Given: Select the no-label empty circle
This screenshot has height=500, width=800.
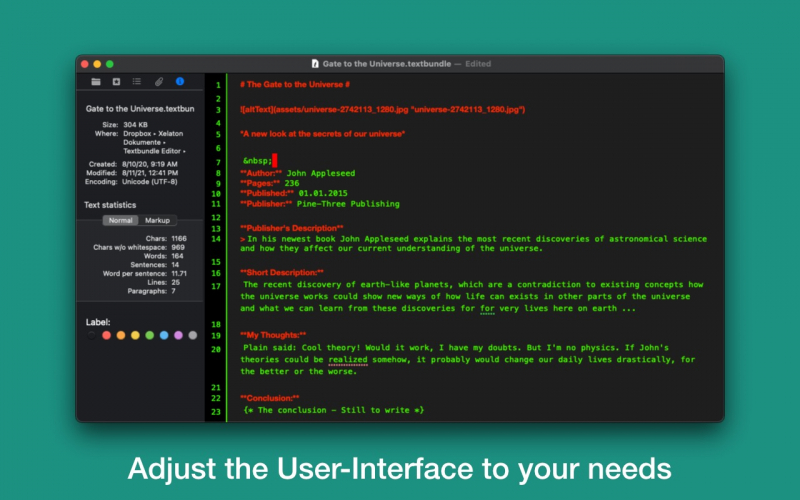Looking at the screenshot, I should [x=93, y=335].
